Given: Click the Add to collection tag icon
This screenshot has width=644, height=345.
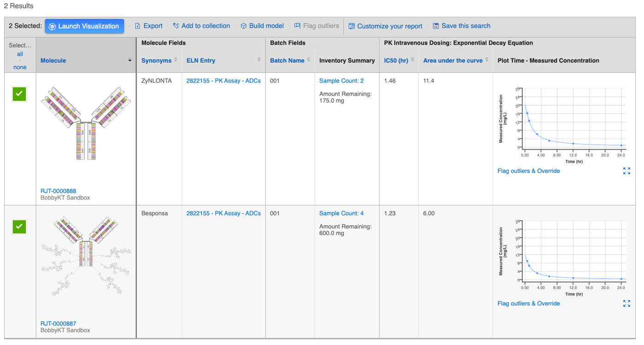Looking at the screenshot, I should pyautogui.click(x=176, y=26).
